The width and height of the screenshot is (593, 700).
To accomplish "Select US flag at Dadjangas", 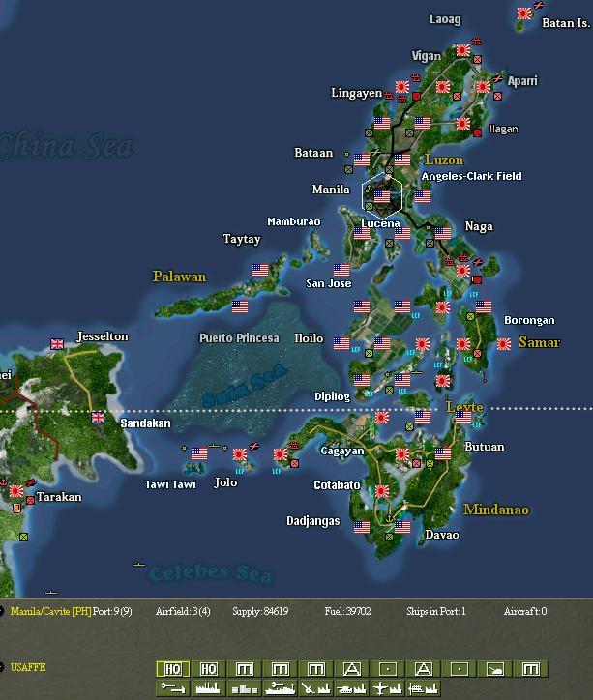I will pos(362,527).
